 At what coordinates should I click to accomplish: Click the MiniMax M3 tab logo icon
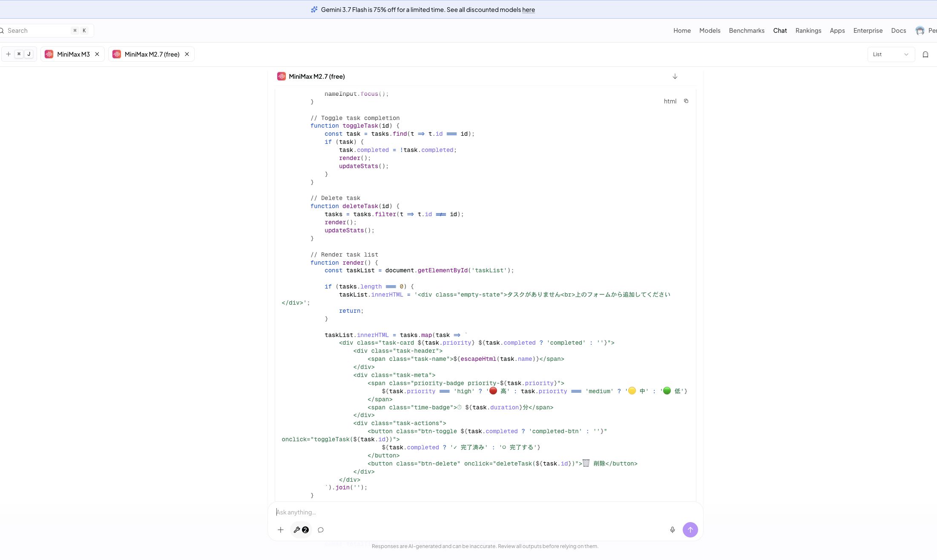(49, 54)
